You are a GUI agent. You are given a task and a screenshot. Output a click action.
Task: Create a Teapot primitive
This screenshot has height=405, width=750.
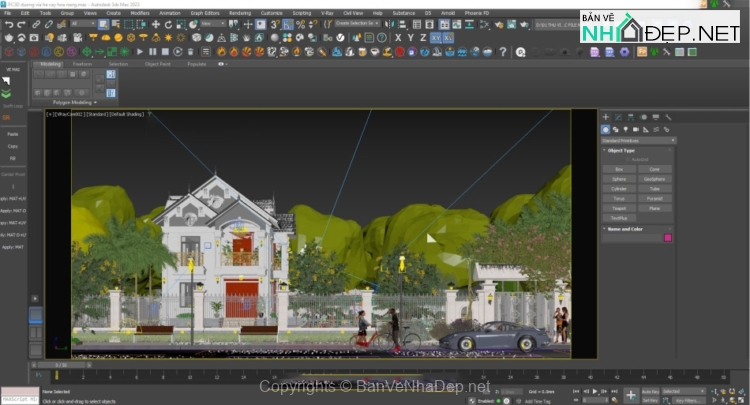click(x=619, y=207)
